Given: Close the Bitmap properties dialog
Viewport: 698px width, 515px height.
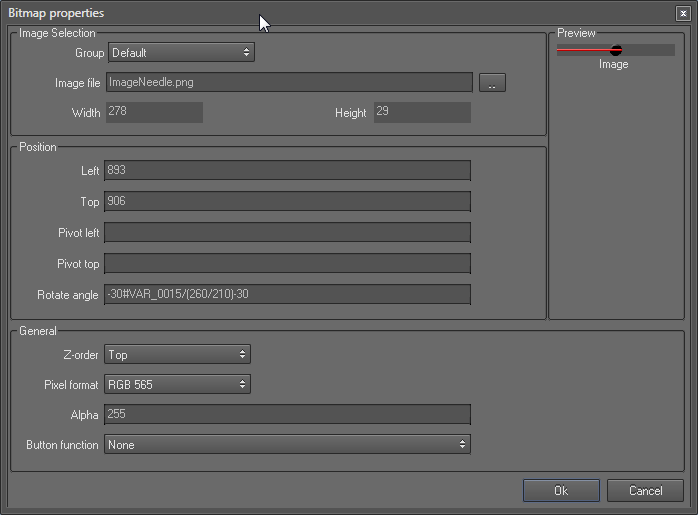Looking at the screenshot, I should [x=682, y=14].
